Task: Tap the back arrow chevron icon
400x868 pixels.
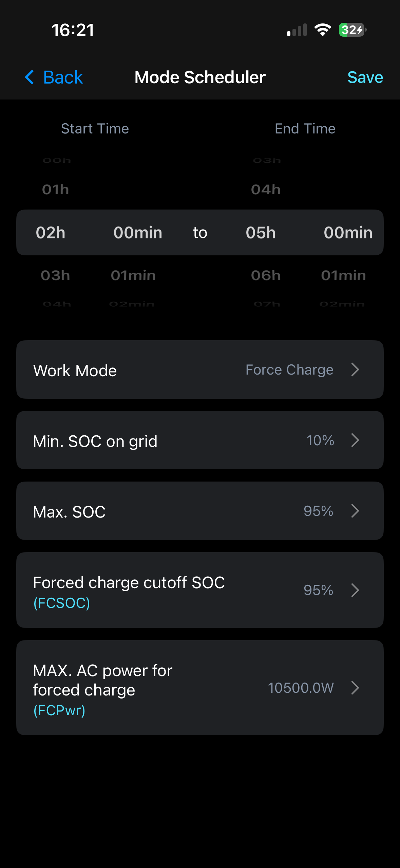Action: (30, 77)
